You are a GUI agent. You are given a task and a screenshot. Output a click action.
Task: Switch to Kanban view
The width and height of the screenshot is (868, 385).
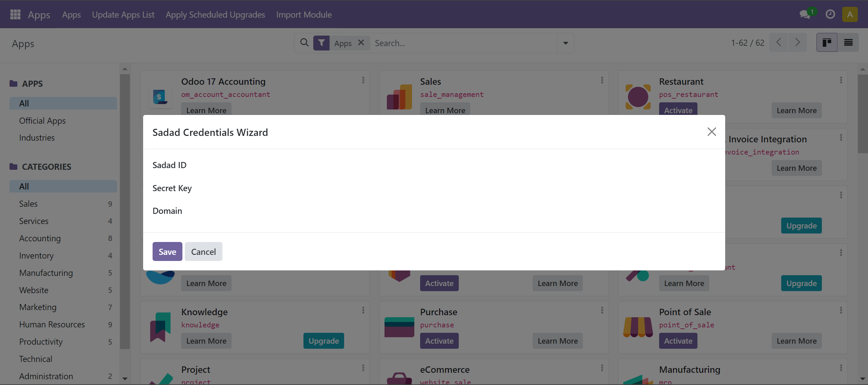pyautogui.click(x=827, y=43)
